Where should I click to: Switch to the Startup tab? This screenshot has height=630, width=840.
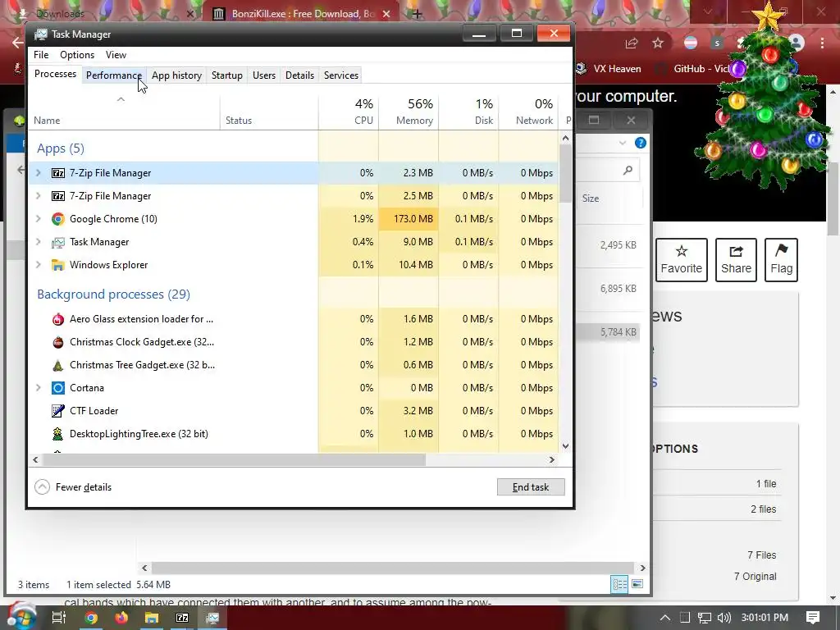(227, 75)
